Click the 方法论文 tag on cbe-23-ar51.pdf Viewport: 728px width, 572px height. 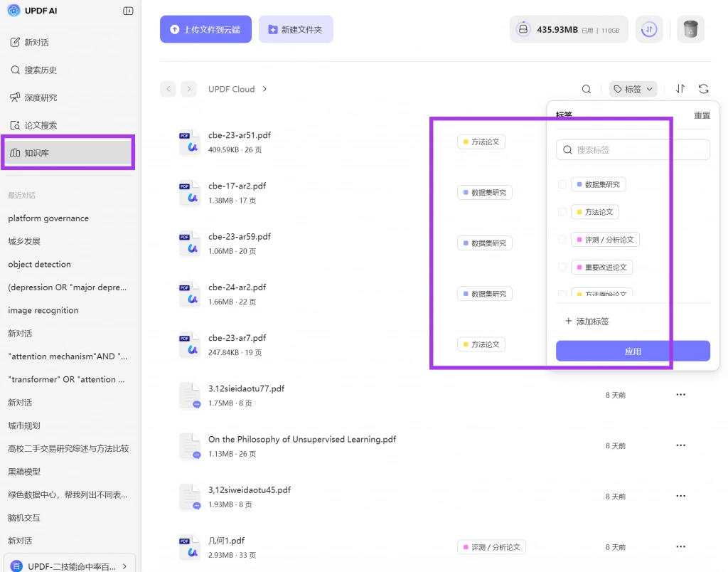pyautogui.click(x=481, y=142)
